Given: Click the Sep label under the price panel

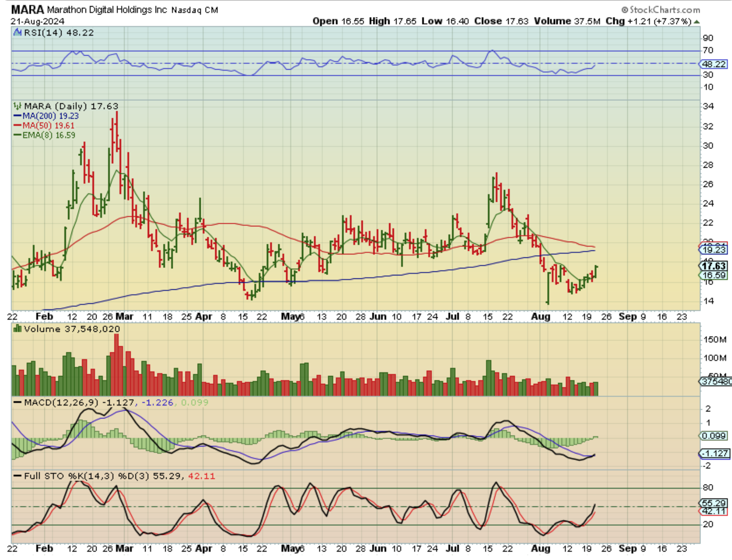Looking at the screenshot, I should click(628, 317).
